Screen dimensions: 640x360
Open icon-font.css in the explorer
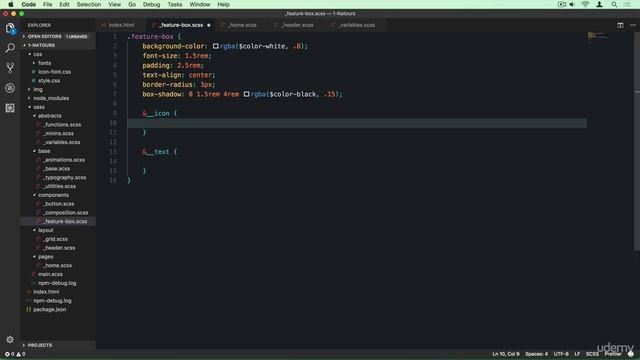(54, 72)
